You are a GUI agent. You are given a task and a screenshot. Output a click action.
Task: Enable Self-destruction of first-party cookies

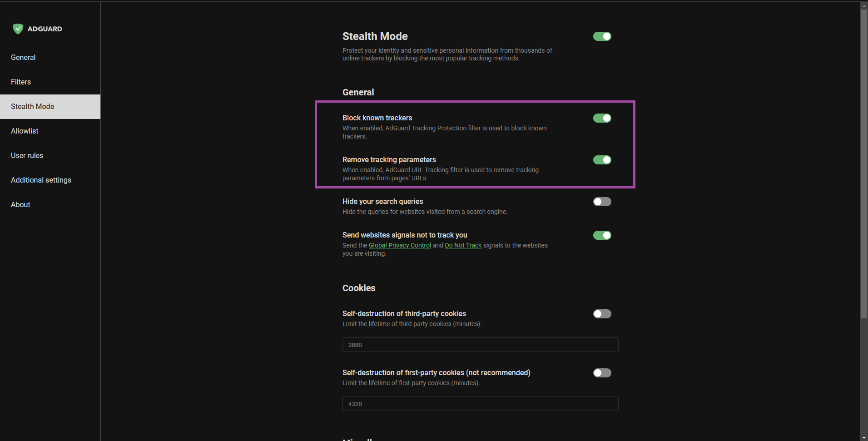coord(602,373)
